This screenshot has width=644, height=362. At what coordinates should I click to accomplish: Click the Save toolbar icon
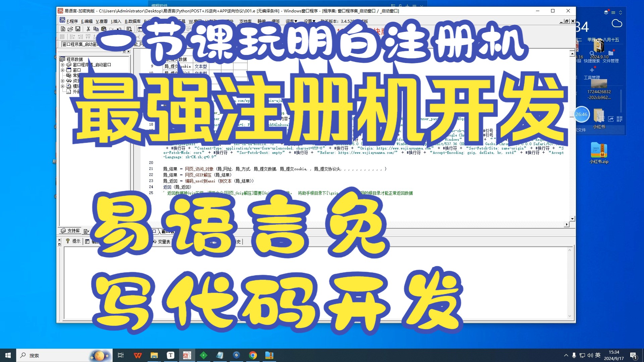(78, 29)
